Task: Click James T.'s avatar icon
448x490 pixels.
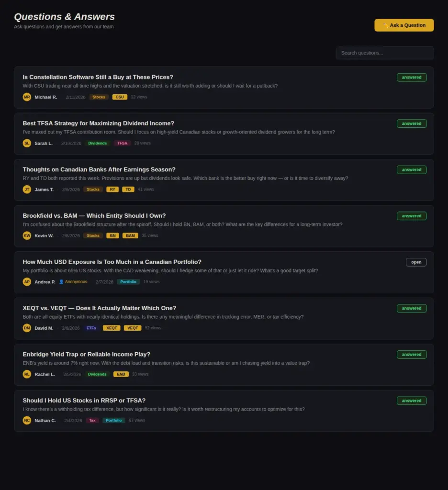Action: (27, 189)
